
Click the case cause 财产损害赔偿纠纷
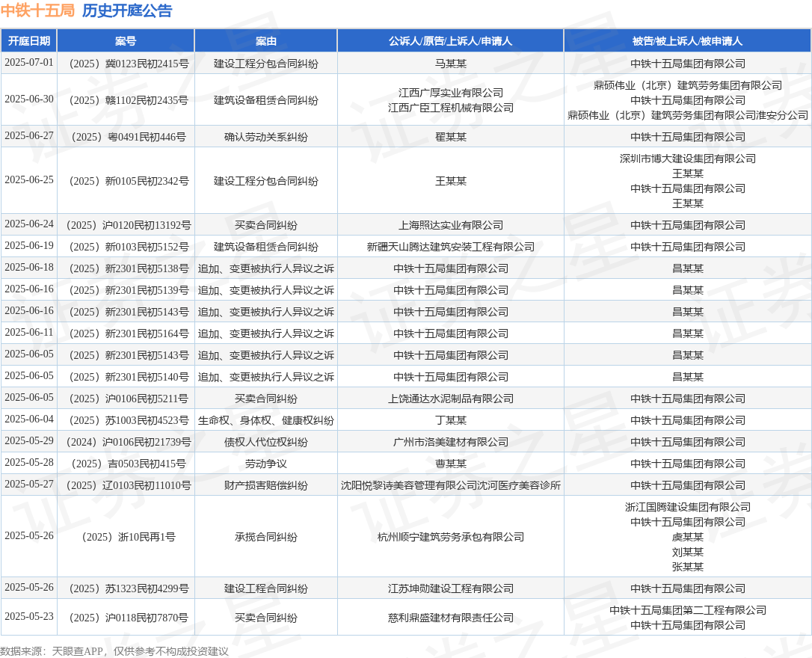266,486
